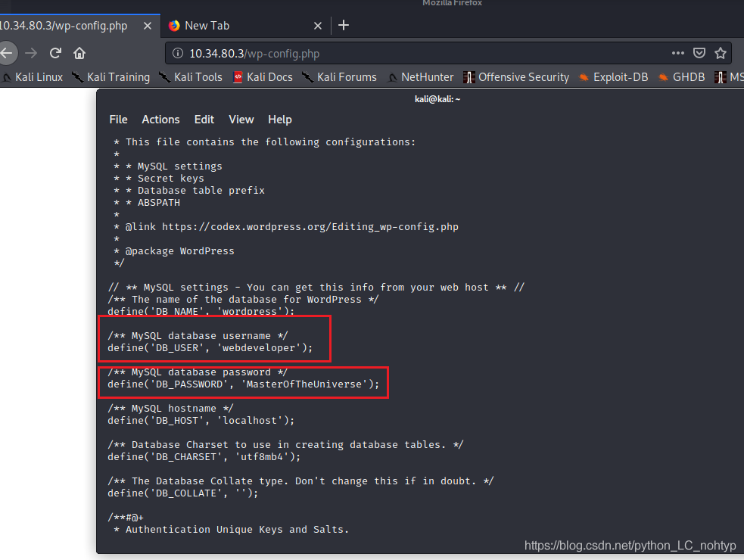Click the '@package WordPress' line

tap(174, 251)
